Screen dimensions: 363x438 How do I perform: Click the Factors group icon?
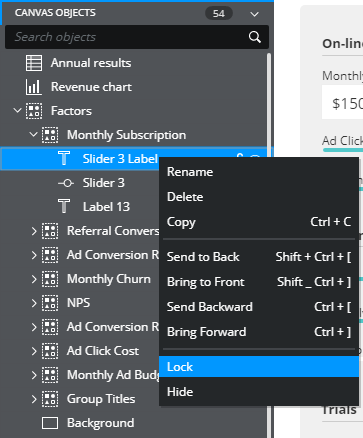tap(34, 111)
